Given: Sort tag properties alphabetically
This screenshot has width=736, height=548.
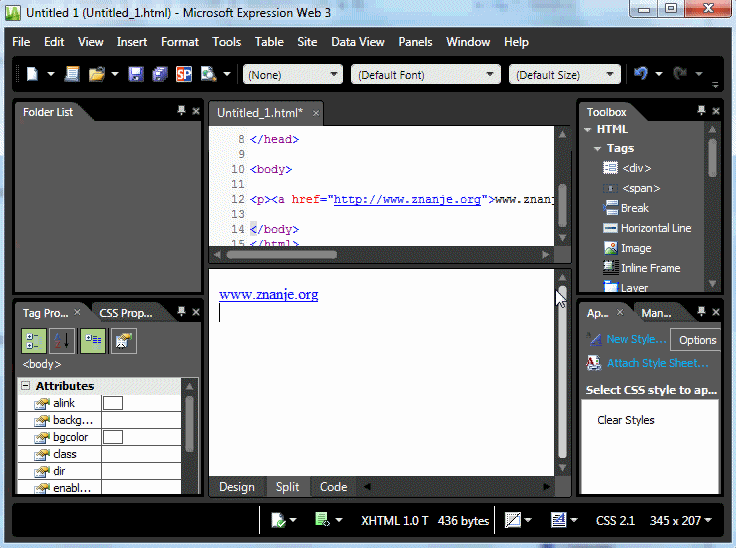Looking at the screenshot, I should point(62,341).
